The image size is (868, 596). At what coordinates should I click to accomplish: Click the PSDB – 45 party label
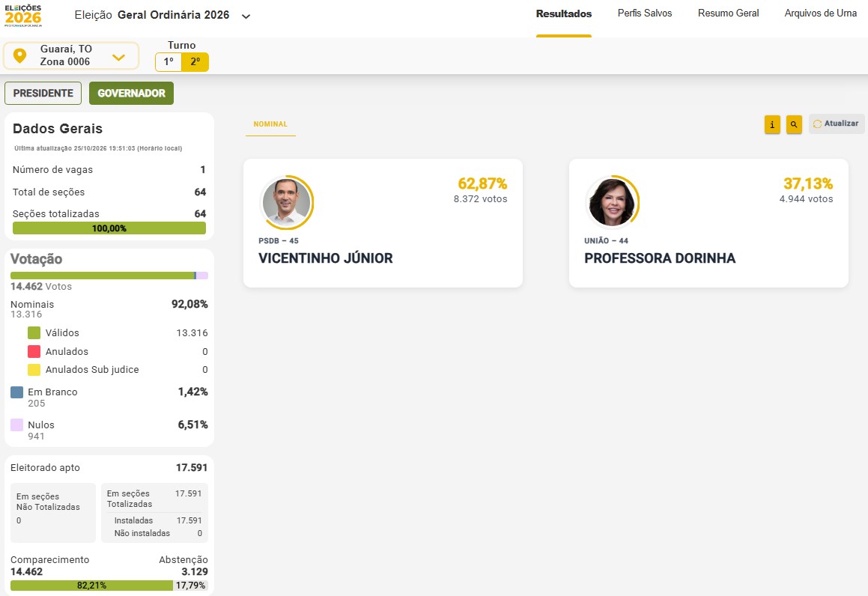pos(279,241)
